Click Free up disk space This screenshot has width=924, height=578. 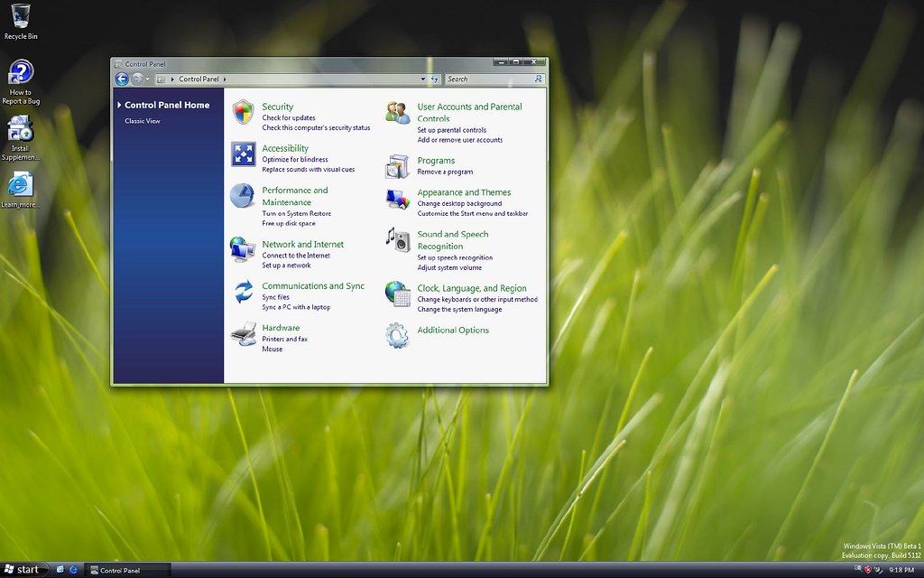click(x=289, y=224)
